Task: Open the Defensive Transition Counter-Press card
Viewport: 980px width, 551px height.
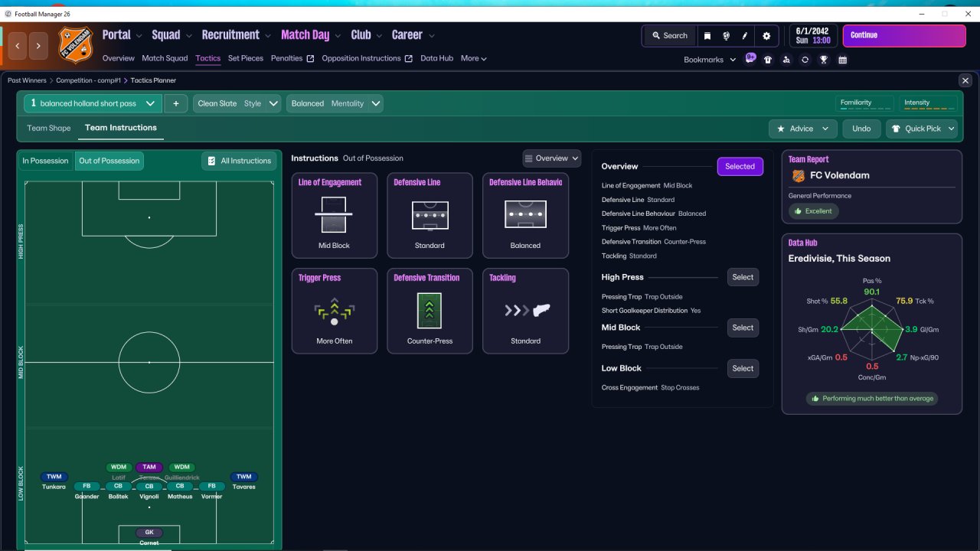Action: coord(430,311)
